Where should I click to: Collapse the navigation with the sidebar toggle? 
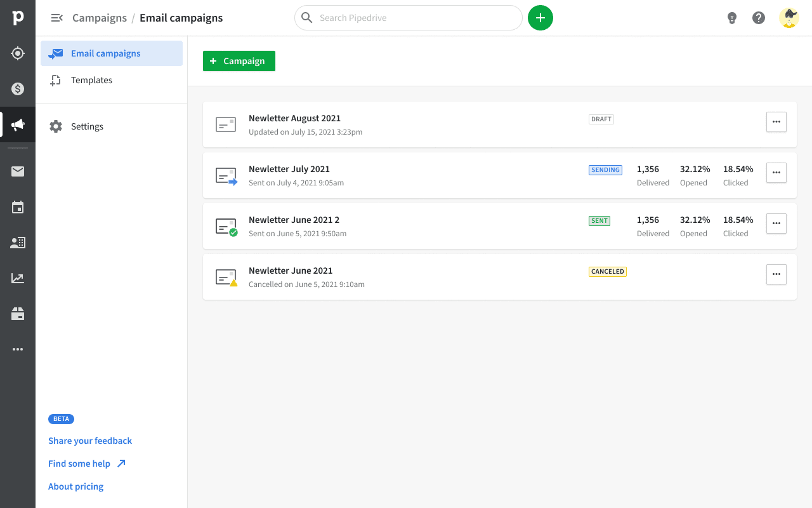57,18
